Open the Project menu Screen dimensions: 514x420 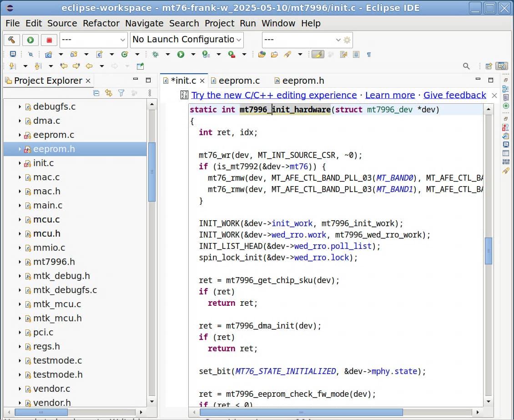coord(219,23)
